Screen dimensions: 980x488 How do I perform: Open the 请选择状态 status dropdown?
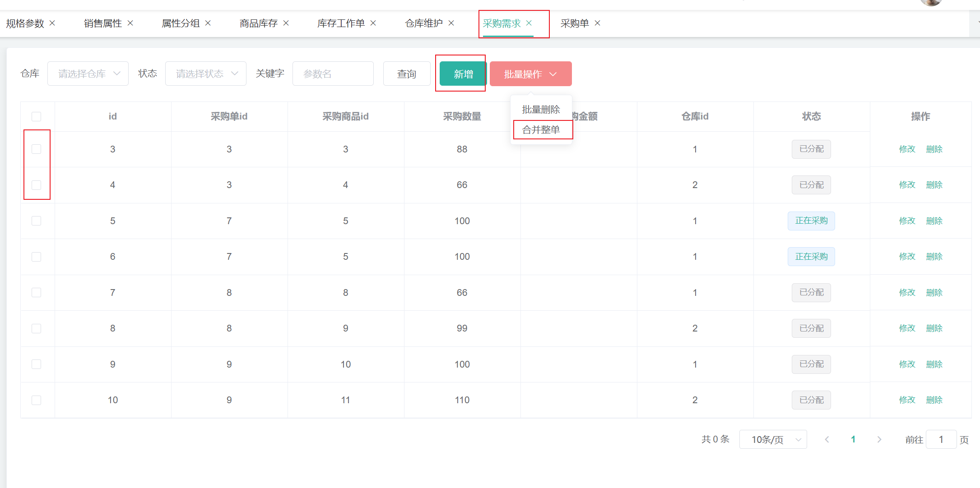click(206, 74)
